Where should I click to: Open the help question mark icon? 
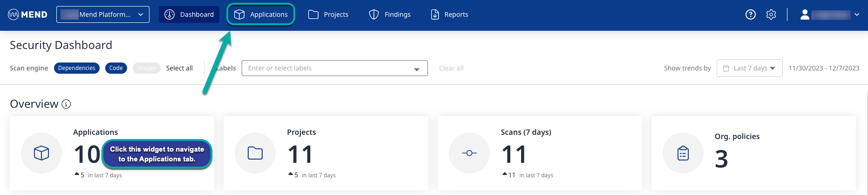[750, 14]
